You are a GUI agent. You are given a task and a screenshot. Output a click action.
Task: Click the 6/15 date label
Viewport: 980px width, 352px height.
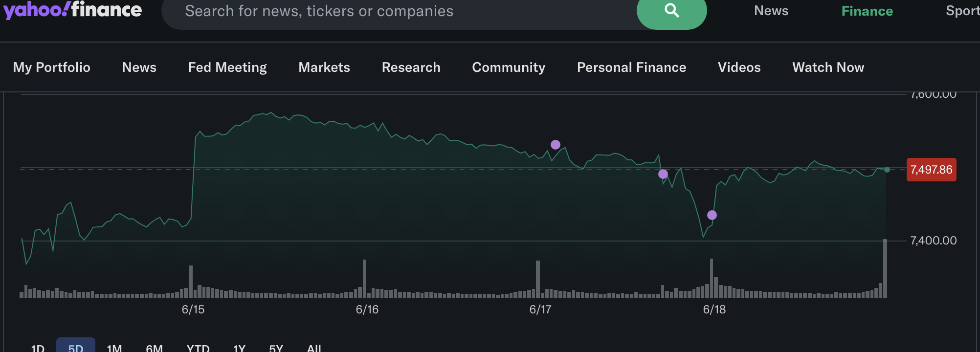[x=193, y=309]
